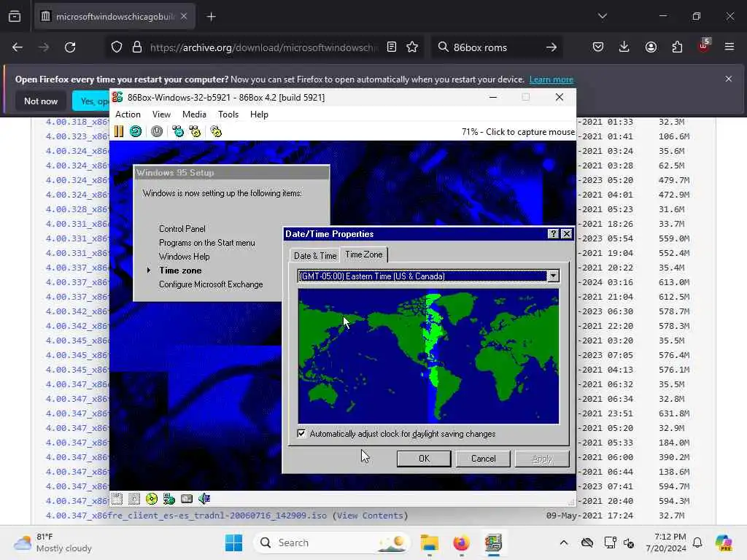Open Tools menu in 86Box
The width and height of the screenshot is (747, 560).
tap(228, 114)
